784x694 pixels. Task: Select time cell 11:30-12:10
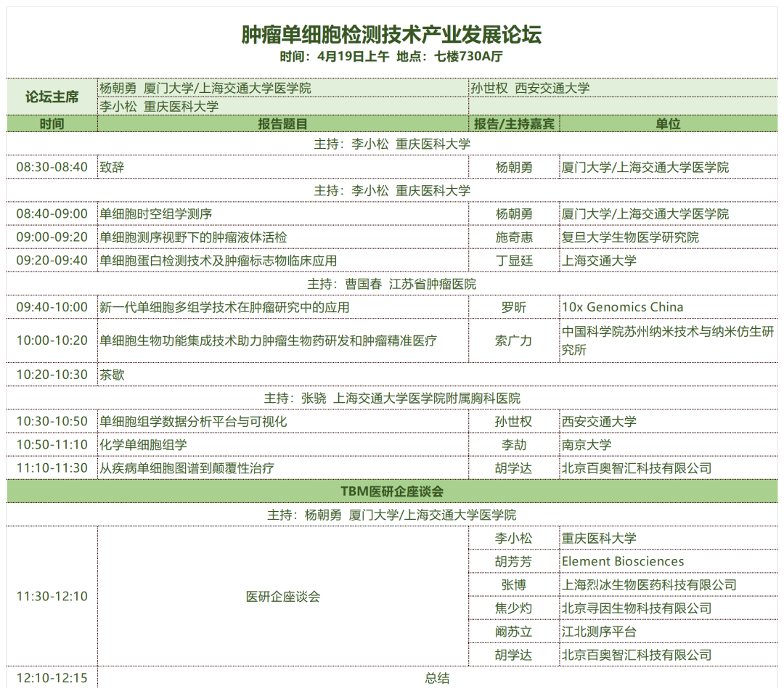click(52, 597)
